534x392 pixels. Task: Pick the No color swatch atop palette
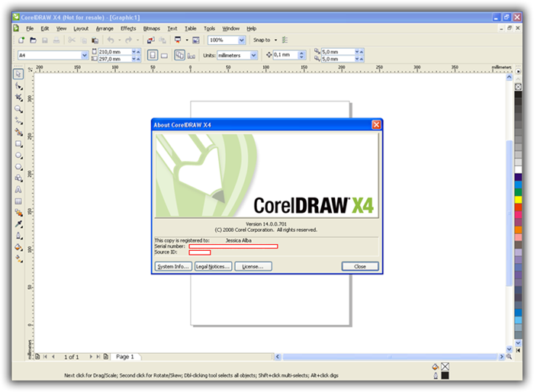518,87
